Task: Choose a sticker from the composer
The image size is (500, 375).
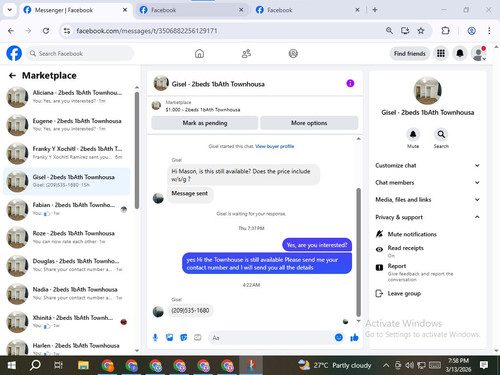Action: (184, 338)
